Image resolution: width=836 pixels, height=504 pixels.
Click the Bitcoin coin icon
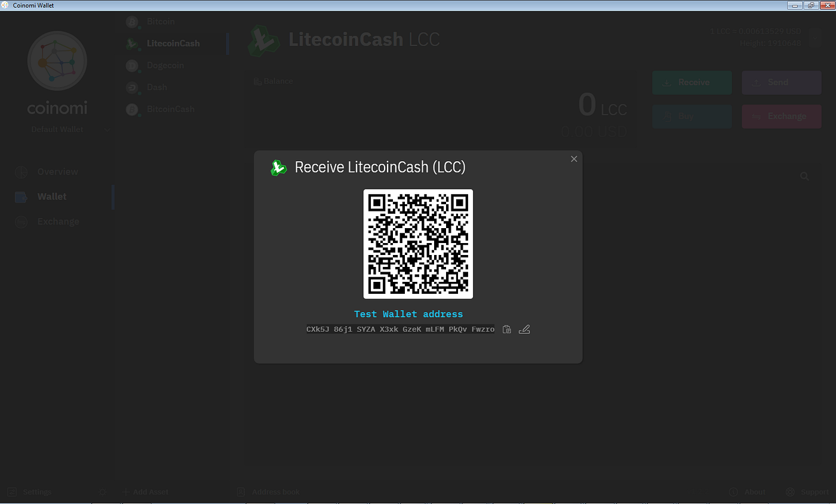coord(132,22)
